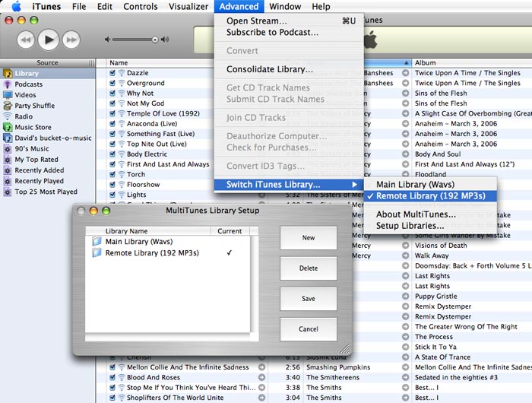Click arrow icon next to Visions of Death
The image size is (532, 403).
pos(405,245)
